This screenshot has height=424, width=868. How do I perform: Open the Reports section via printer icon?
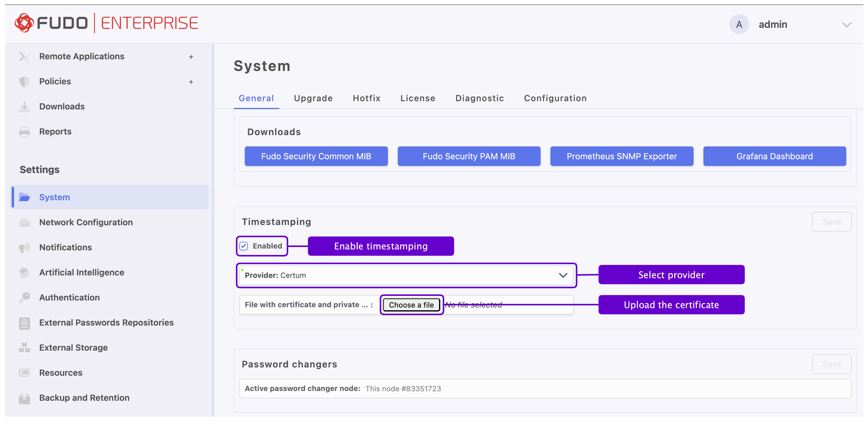point(24,132)
